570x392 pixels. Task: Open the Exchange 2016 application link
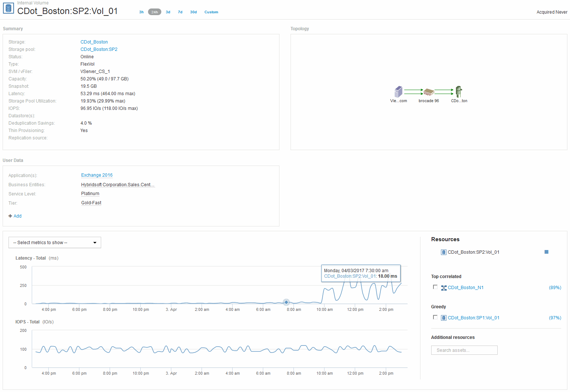click(97, 175)
